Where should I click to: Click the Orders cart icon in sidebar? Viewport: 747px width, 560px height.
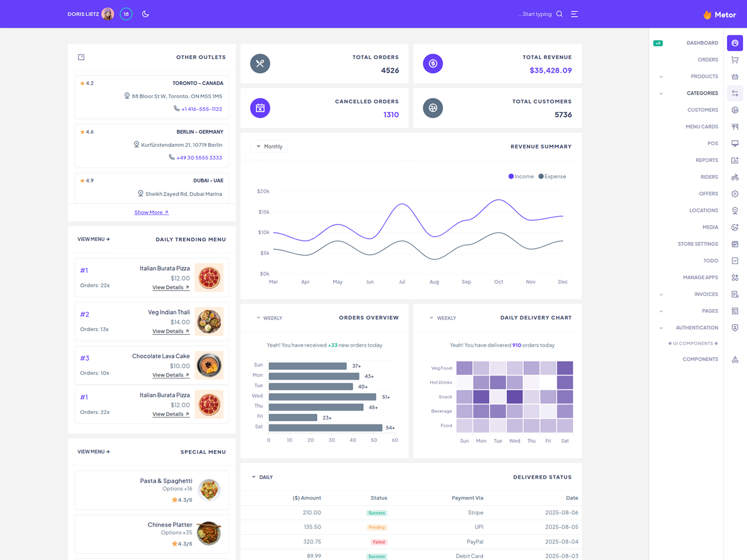735,60
